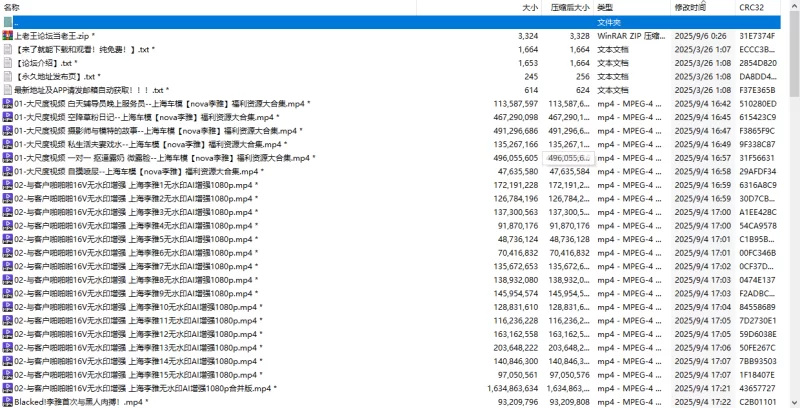Image resolution: width=800 pixels, height=408 pixels.
Task: Click the 【永久地址发布页】.txt document icon
Action: click(7, 76)
